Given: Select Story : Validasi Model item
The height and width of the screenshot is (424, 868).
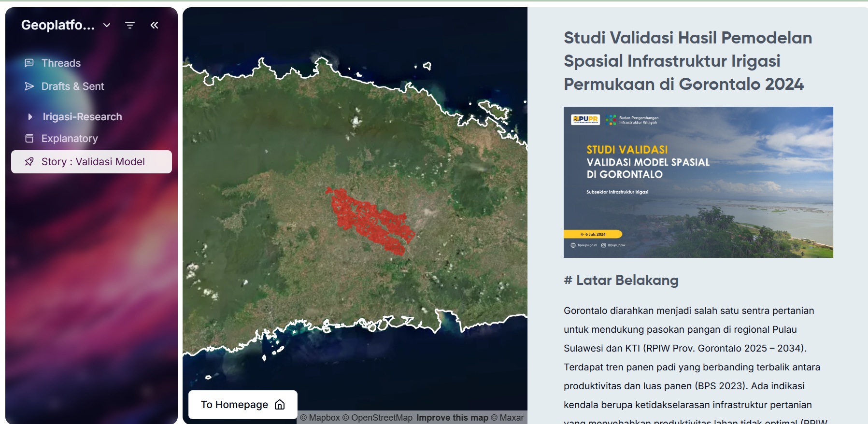Looking at the screenshot, I should coord(93,162).
